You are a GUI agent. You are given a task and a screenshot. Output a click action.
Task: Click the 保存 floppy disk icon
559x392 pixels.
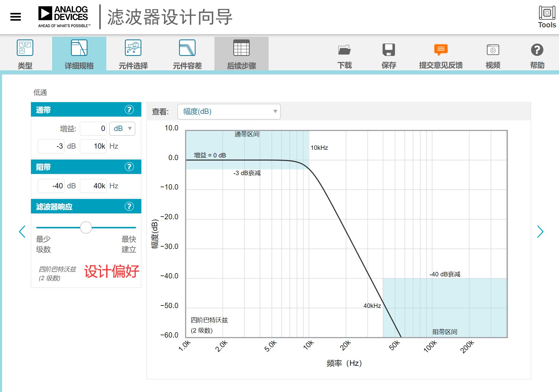tap(388, 50)
